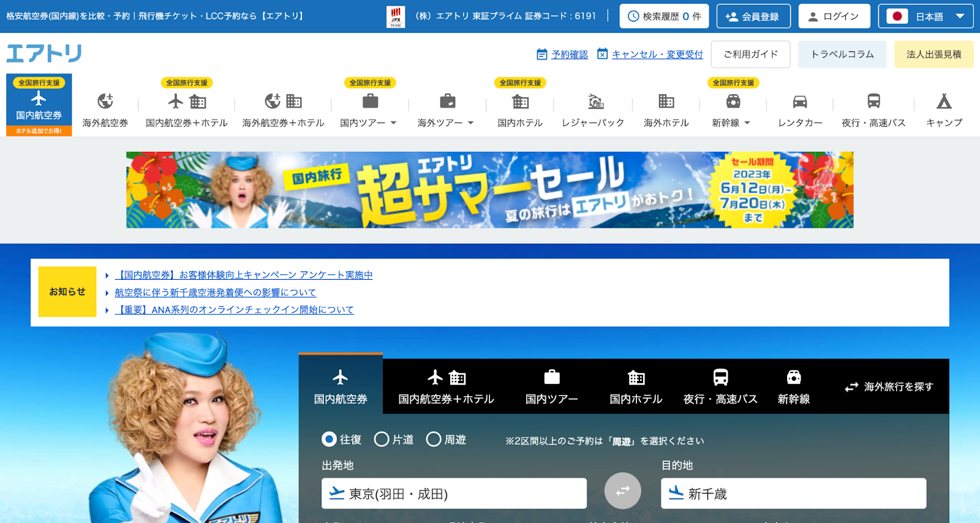Open the 目的地 新千歳 selector

click(x=793, y=494)
